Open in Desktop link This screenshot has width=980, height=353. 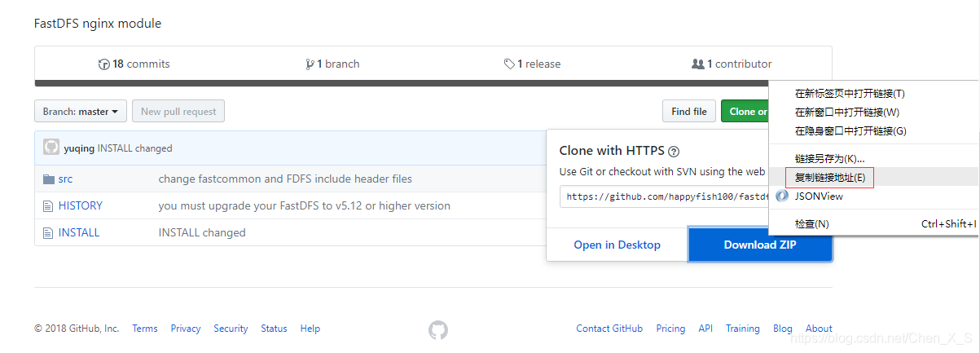click(x=617, y=245)
